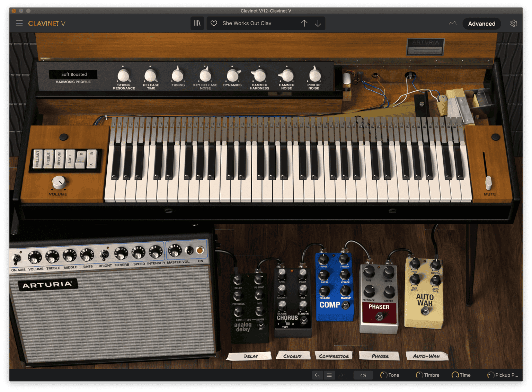Click the Timbre macro knob
The height and width of the screenshot is (392, 532).
point(418,375)
